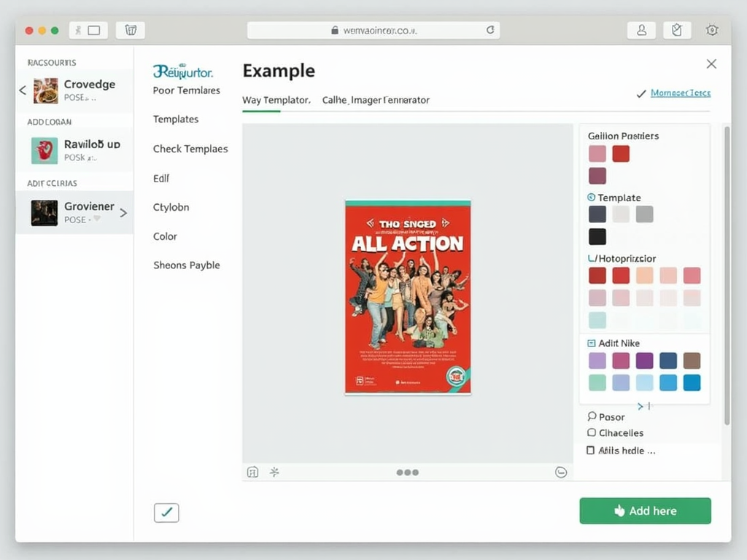Pick the navy blue swatch under Adit Nike
Viewport: 747px width, 560px height.
coord(668,360)
